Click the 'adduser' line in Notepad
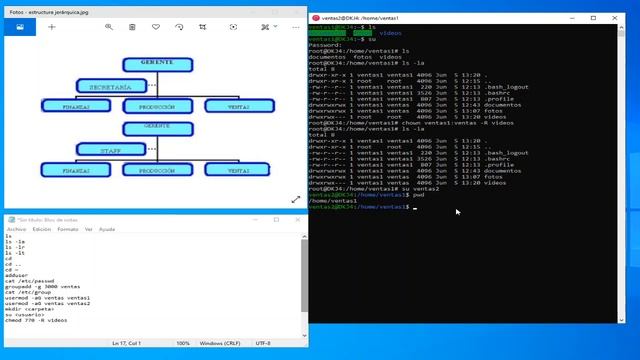The image size is (640, 360). tap(16, 275)
